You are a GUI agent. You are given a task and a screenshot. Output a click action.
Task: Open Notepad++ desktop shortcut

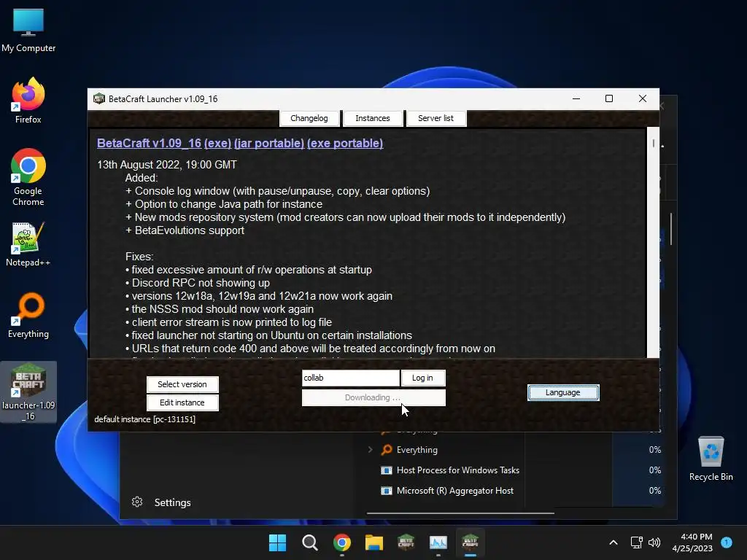pyautogui.click(x=28, y=244)
